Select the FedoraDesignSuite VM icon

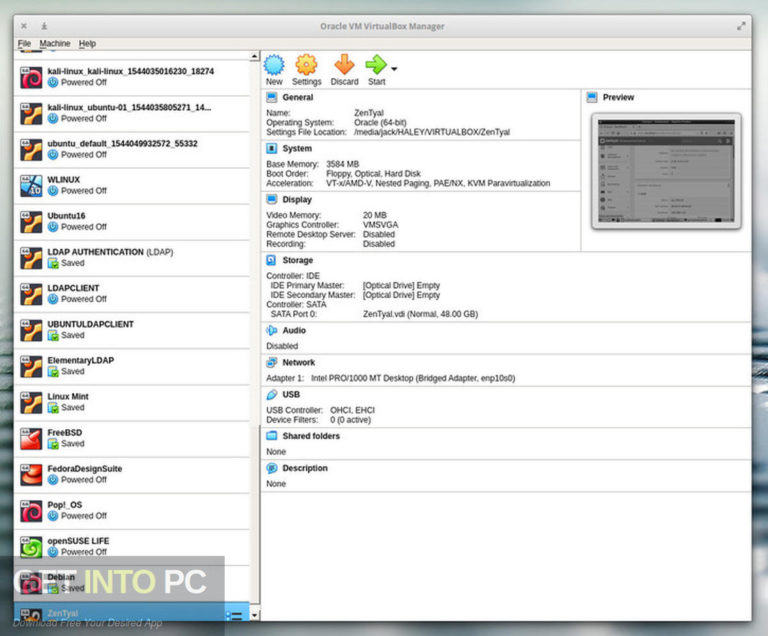point(31,475)
